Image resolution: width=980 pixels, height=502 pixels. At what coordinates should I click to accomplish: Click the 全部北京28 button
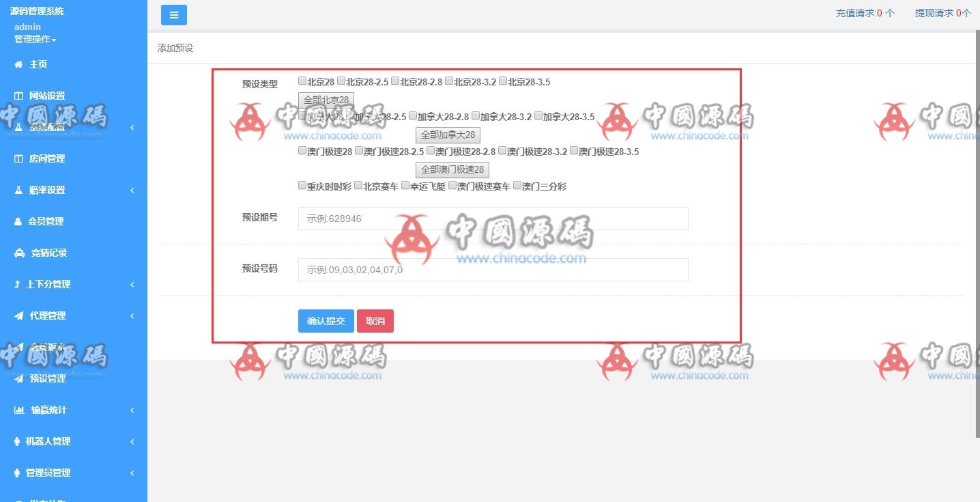coord(326,100)
